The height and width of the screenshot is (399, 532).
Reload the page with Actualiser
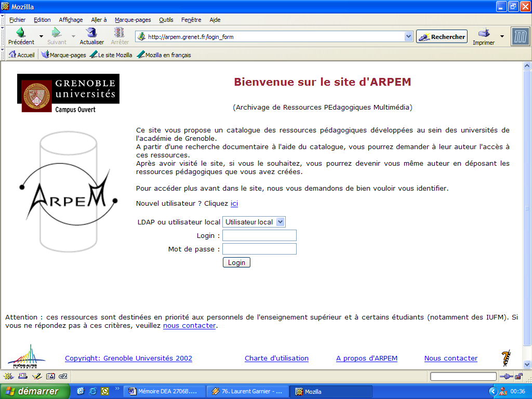91,36
